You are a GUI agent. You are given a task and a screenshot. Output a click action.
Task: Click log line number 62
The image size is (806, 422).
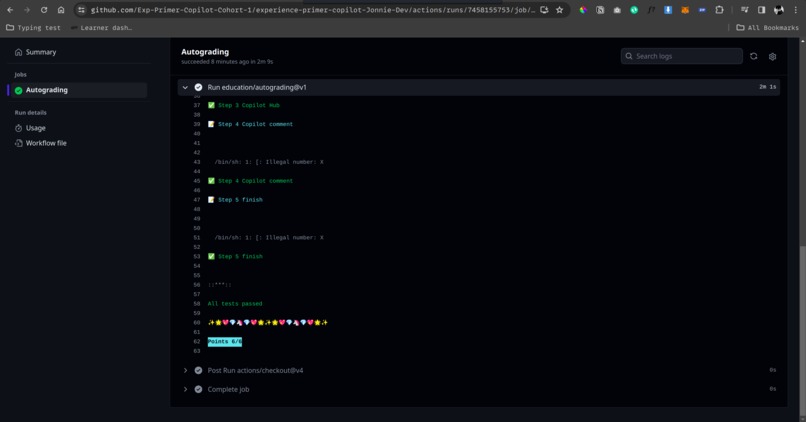pos(197,341)
